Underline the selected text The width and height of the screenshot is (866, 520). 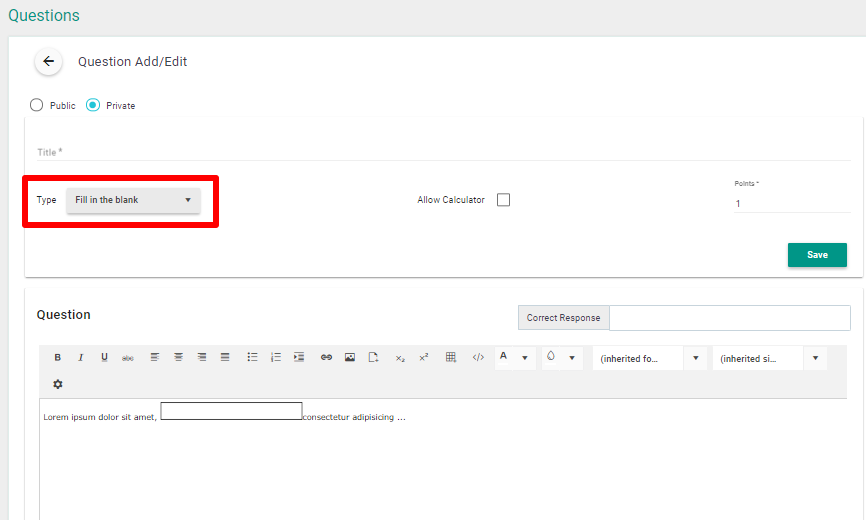coord(104,358)
